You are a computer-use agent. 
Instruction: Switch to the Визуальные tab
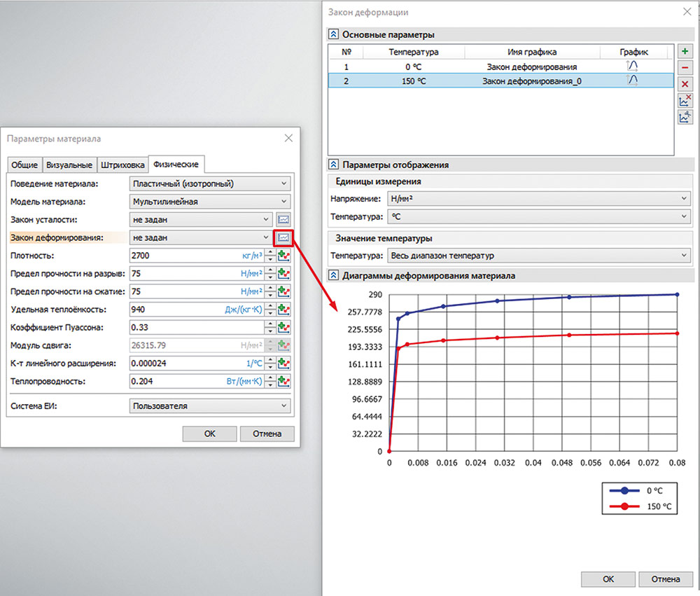coord(69,165)
